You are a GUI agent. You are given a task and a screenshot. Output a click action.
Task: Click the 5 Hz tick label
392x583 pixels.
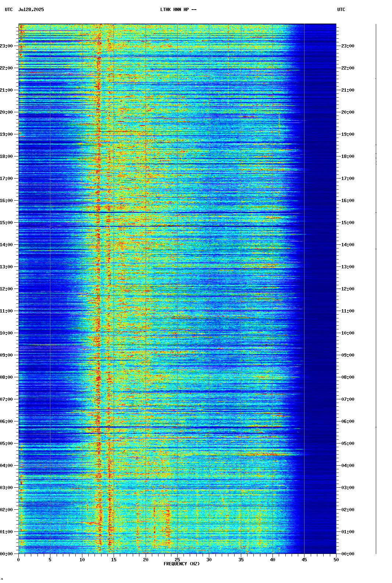50,560
